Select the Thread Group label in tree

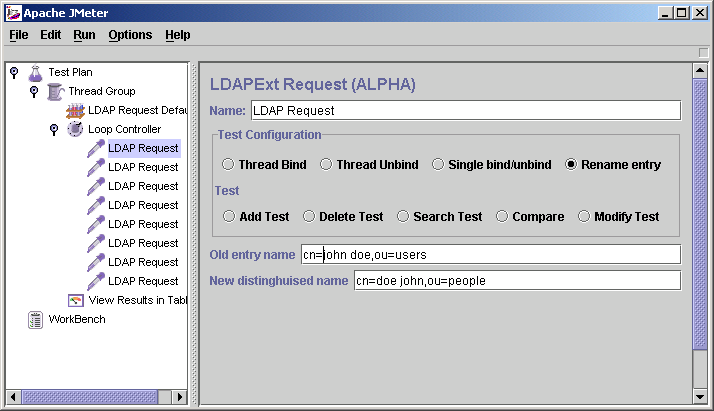coord(101,91)
